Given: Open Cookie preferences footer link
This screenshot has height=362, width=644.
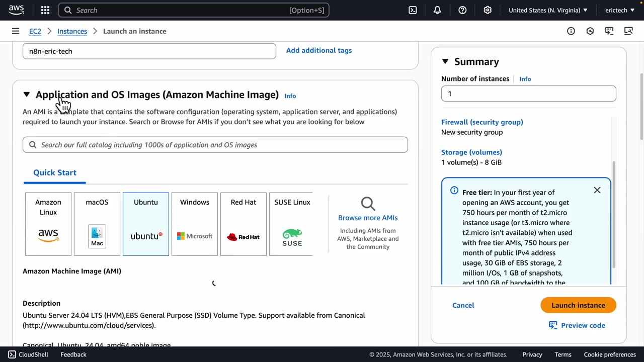Looking at the screenshot, I should point(610,354).
